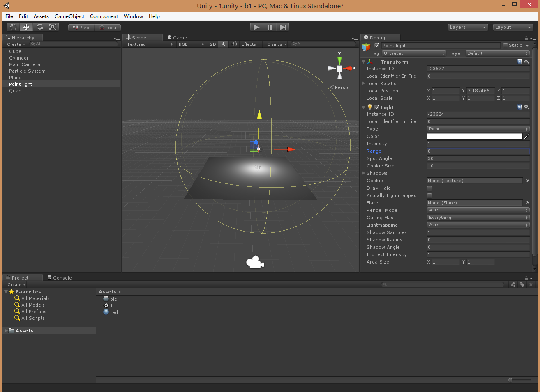This screenshot has height=392, width=540.
Task: Open the Culling Mask dropdown
Action: point(478,218)
